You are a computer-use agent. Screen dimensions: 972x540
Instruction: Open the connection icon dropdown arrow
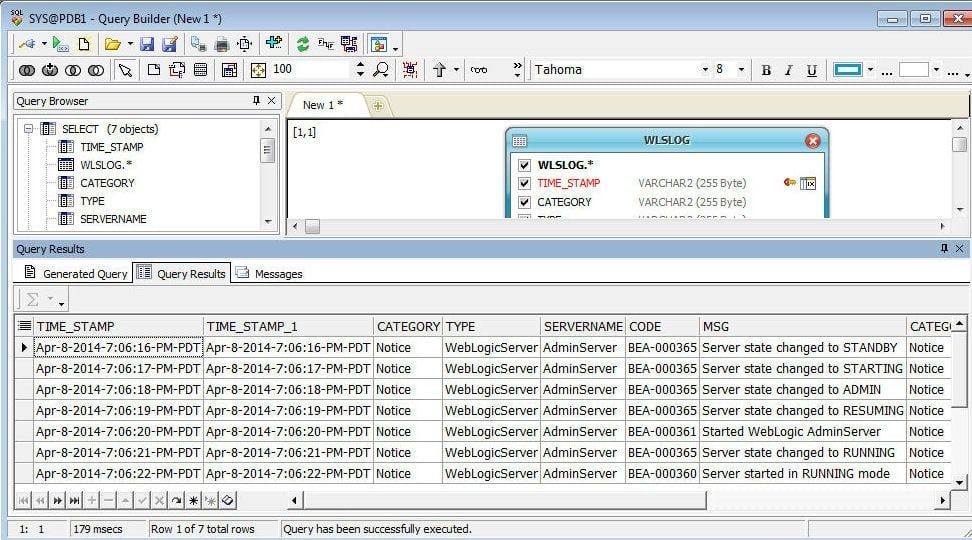[44, 44]
